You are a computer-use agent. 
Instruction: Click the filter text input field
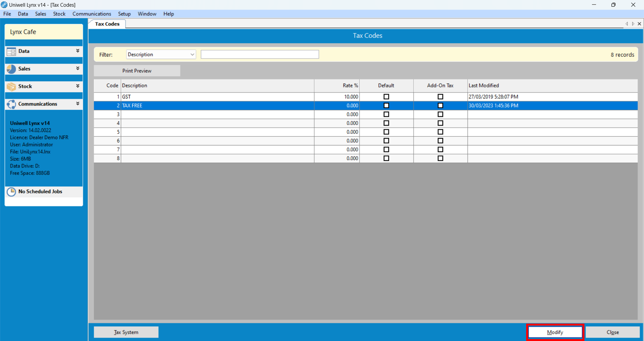[x=260, y=55]
